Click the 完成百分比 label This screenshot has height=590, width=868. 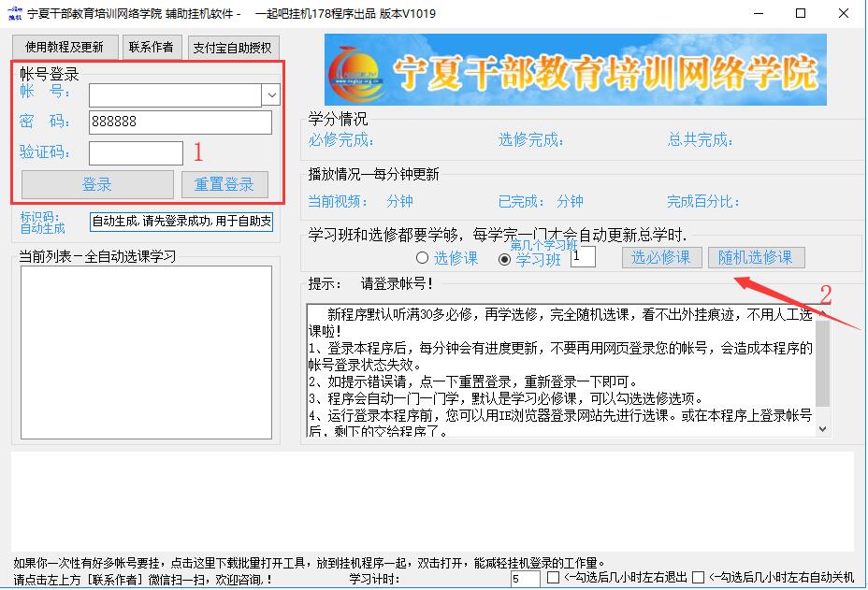pos(703,201)
